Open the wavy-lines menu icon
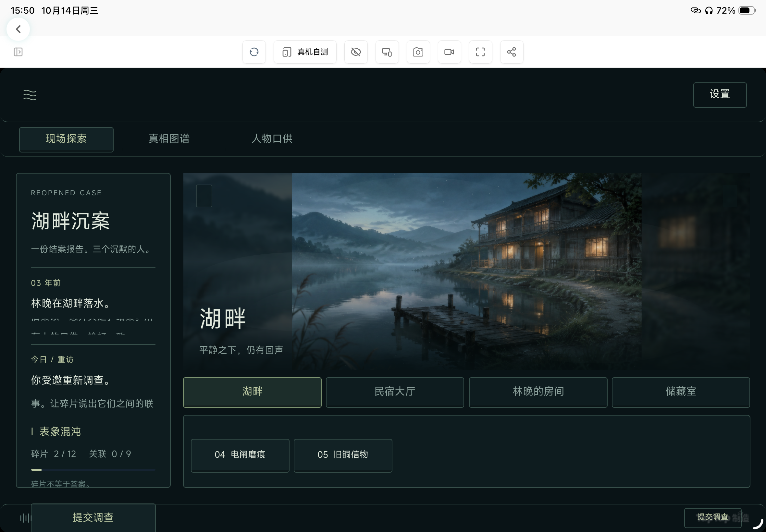 (x=30, y=95)
